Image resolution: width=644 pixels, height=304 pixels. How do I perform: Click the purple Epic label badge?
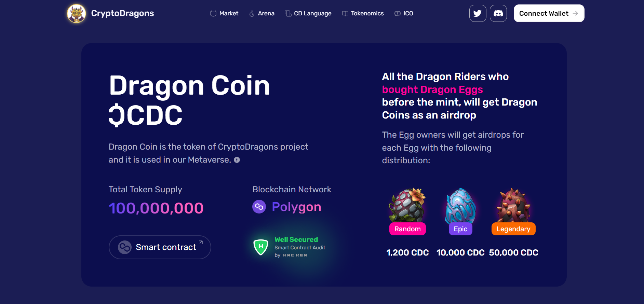(x=460, y=229)
